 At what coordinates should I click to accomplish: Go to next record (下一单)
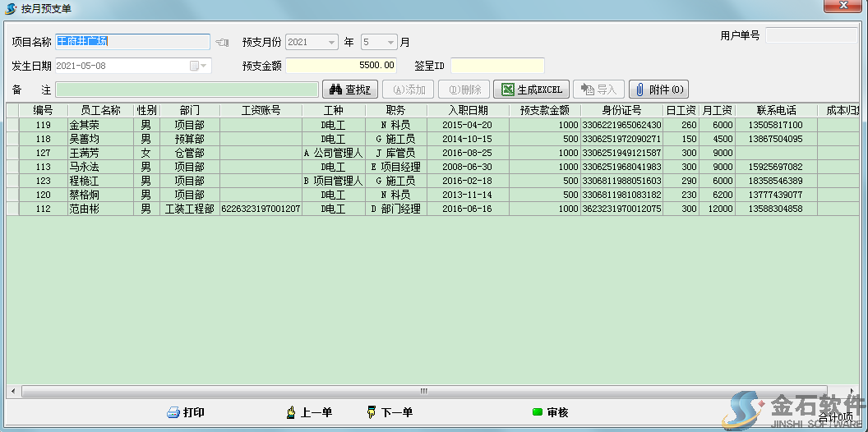click(390, 412)
